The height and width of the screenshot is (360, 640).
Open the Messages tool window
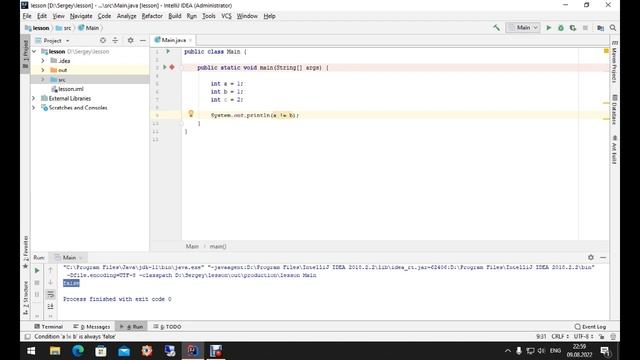[x=92, y=327]
